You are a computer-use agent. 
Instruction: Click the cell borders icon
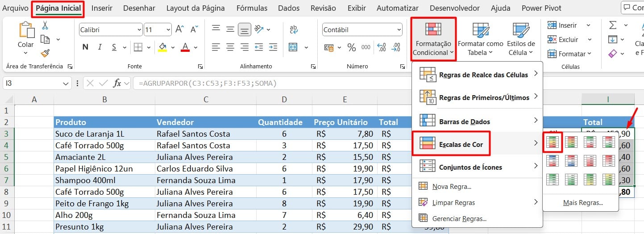pyautogui.click(x=138, y=47)
